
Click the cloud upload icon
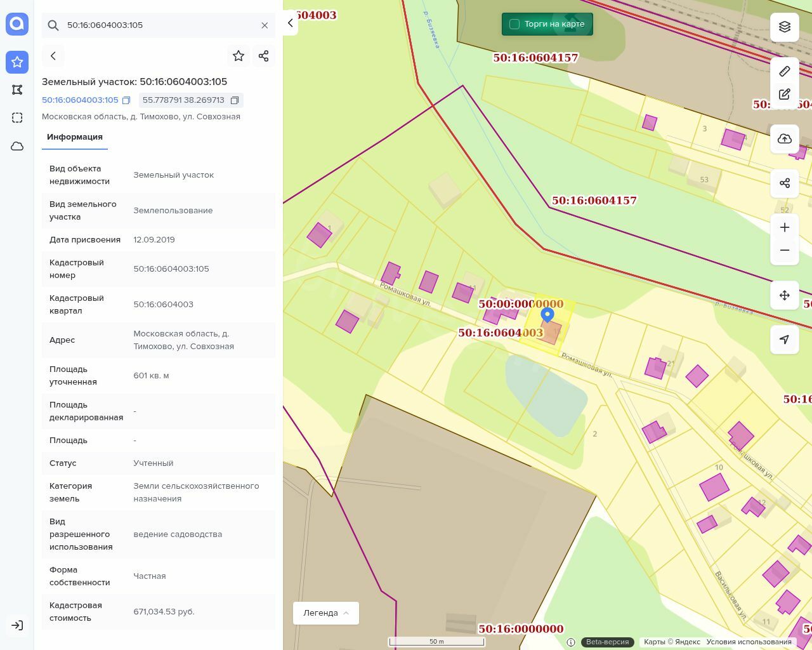[x=785, y=139]
